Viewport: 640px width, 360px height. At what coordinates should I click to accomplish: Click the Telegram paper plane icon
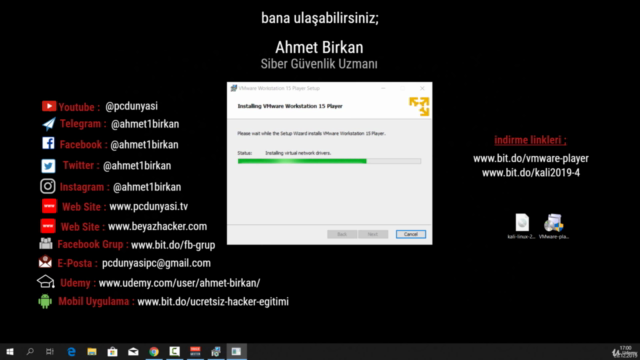pyautogui.click(x=49, y=124)
